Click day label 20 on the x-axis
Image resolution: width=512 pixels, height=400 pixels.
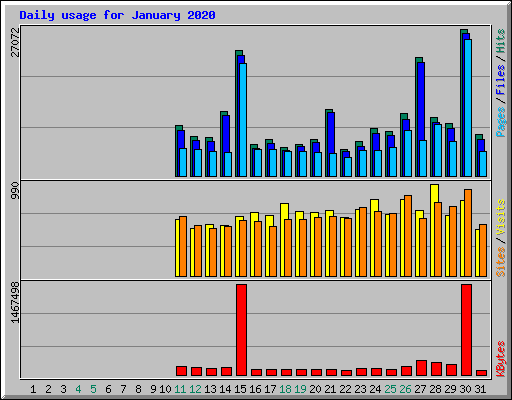coord(315,389)
